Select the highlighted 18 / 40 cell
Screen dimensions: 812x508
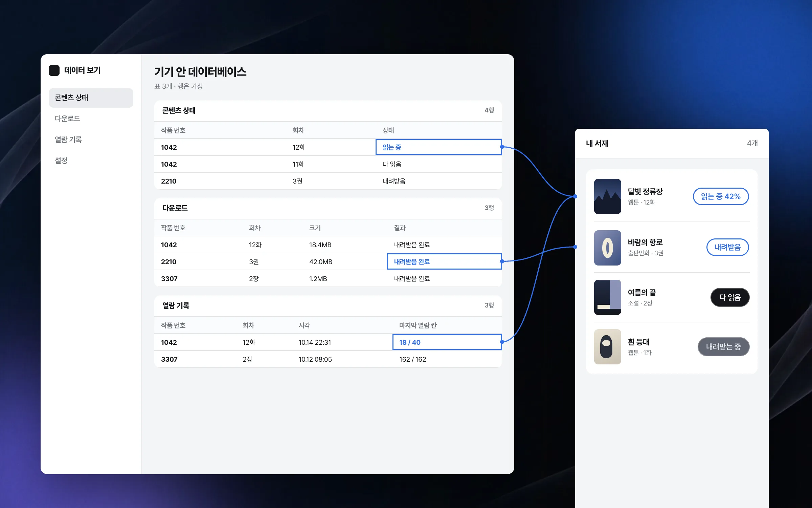(x=447, y=342)
